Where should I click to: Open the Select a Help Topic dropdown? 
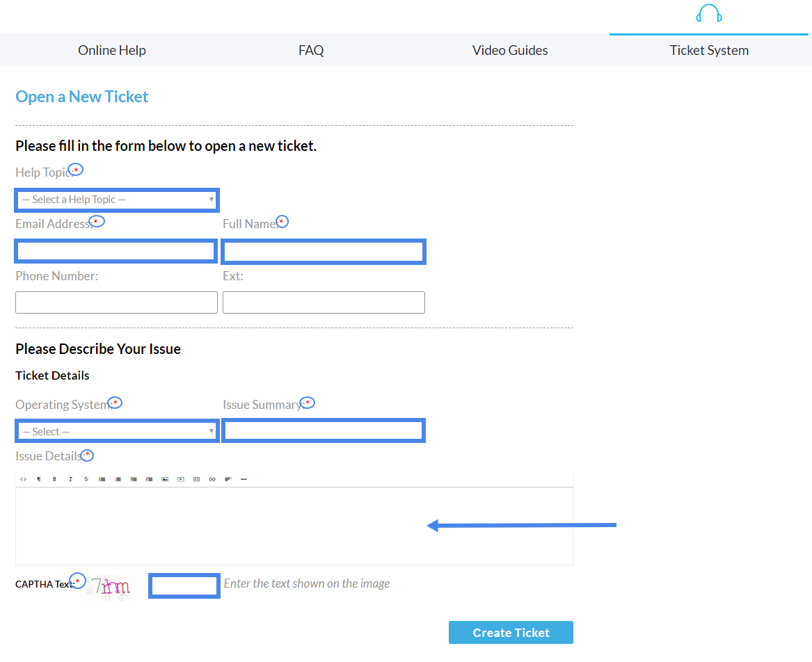click(x=117, y=200)
